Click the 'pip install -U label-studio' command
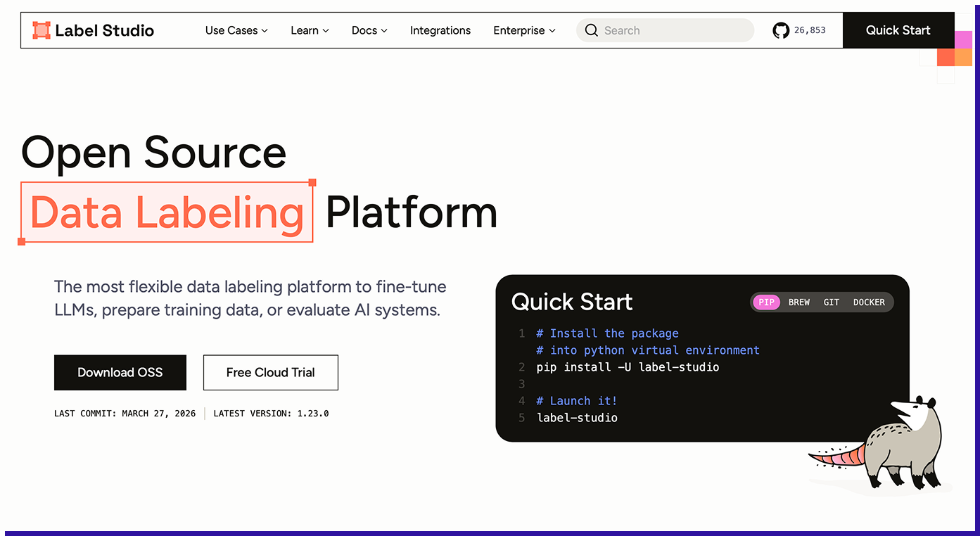980x536 pixels. click(628, 367)
